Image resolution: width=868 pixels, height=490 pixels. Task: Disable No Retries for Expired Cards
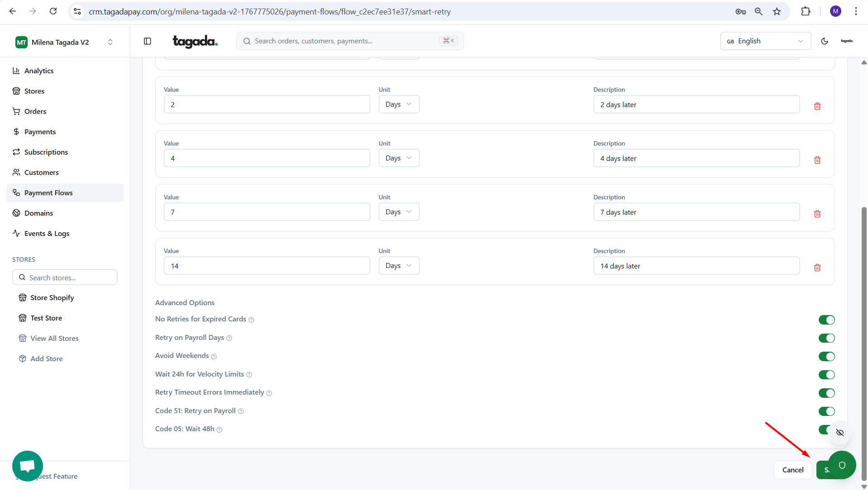point(826,320)
